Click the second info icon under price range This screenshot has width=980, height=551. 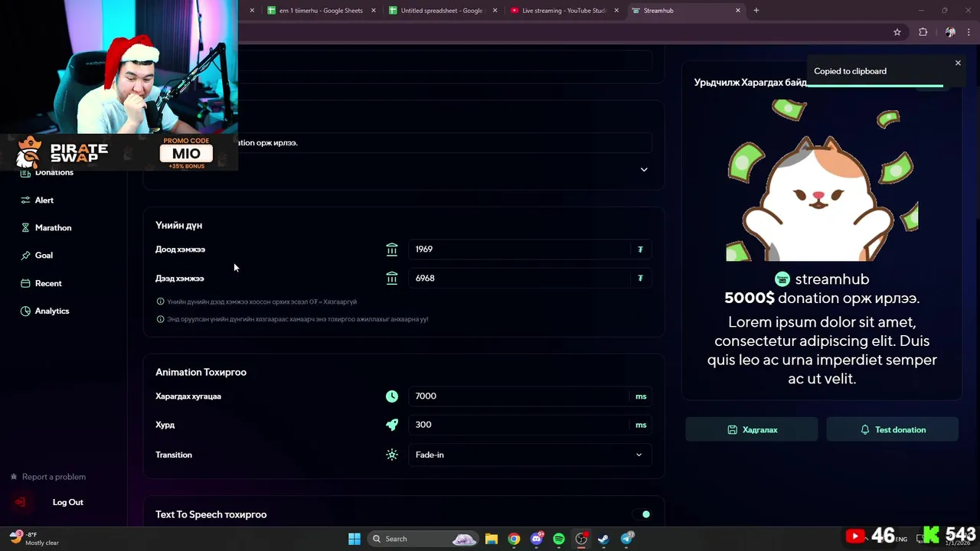(160, 319)
